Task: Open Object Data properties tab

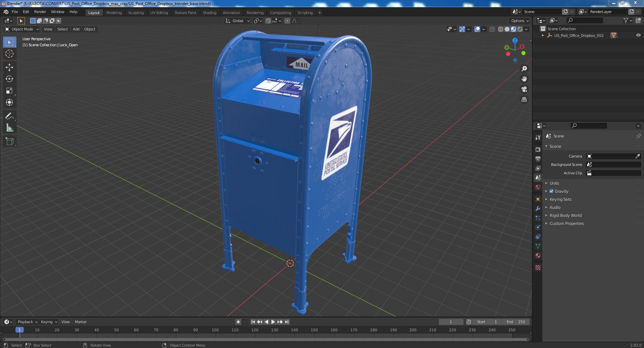Action: (x=538, y=246)
